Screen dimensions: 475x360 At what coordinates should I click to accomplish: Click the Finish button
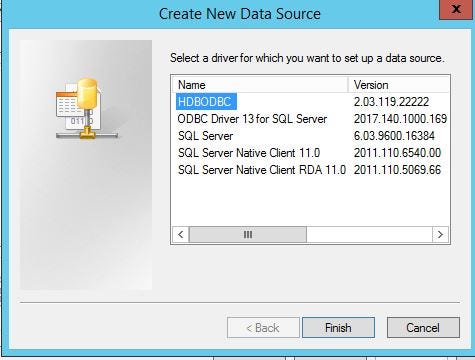pyautogui.click(x=338, y=328)
